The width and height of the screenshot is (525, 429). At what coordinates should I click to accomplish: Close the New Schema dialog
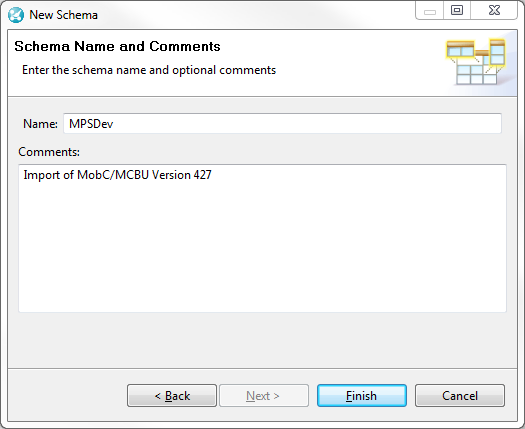pyautogui.click(x=494, y=11)
